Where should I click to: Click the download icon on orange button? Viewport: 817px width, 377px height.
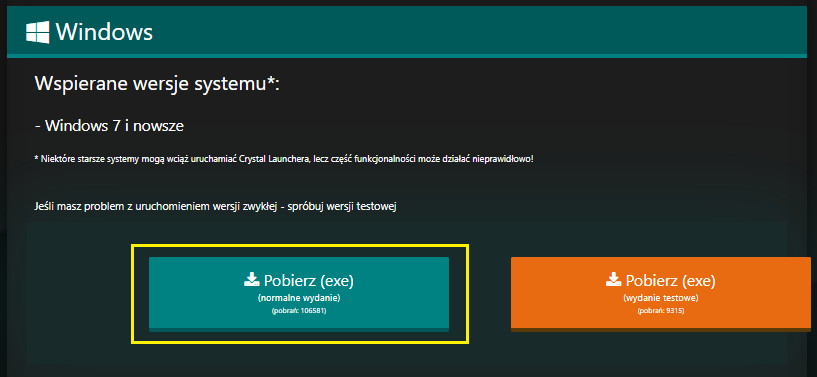(613, 280)
